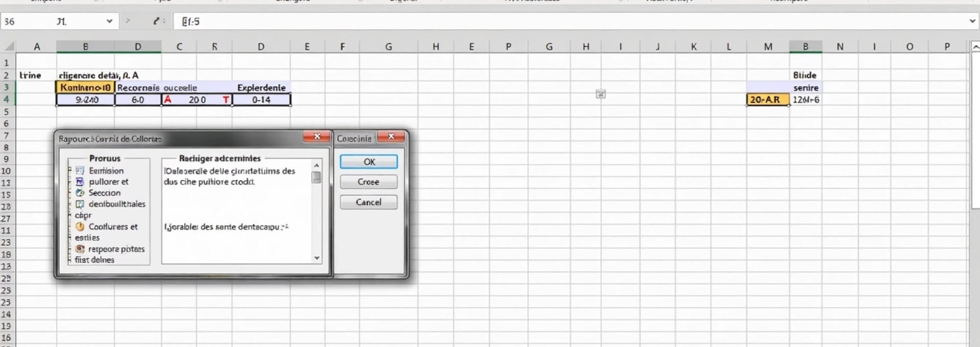The width and height of the screenshot is (980, 347).
Task: Select column M header
Action: (x=768, y=46)
